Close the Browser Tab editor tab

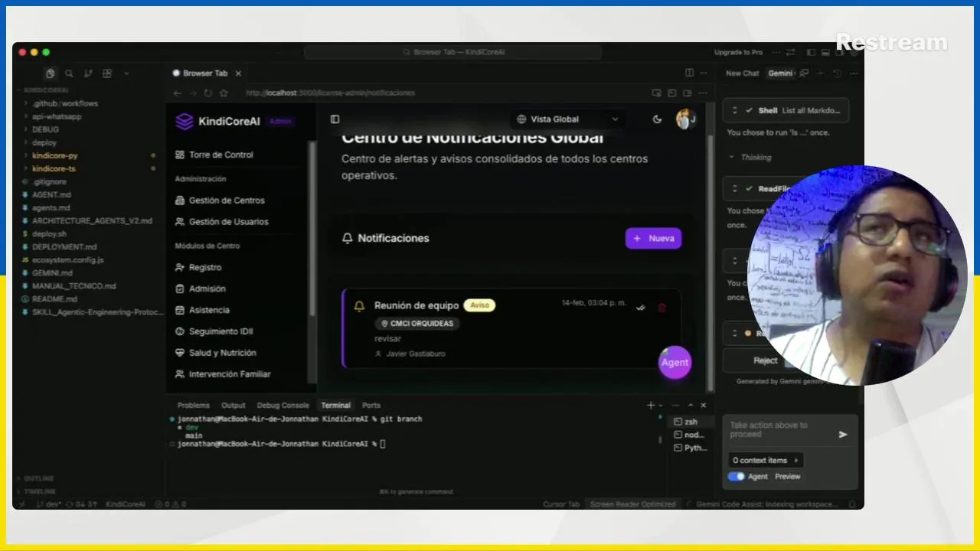click(x=238, y=73)
